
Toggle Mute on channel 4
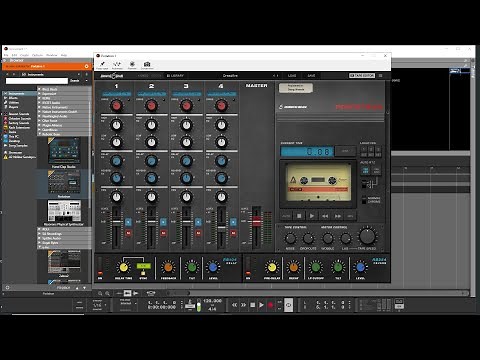coord(233,233)
